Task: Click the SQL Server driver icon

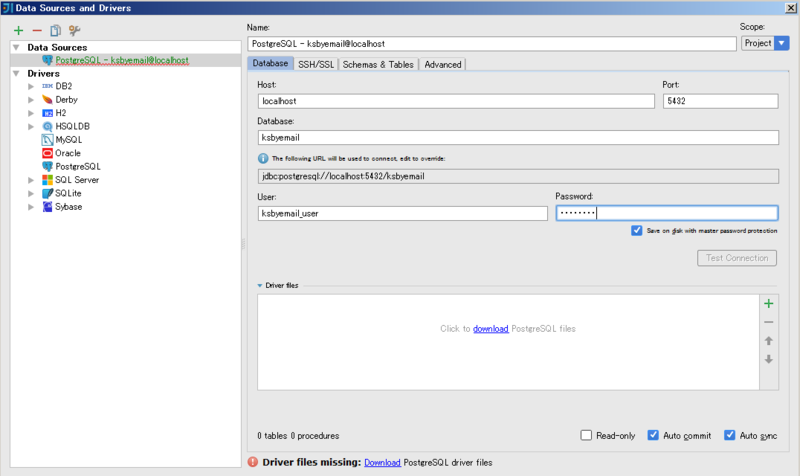Action: 47,180
